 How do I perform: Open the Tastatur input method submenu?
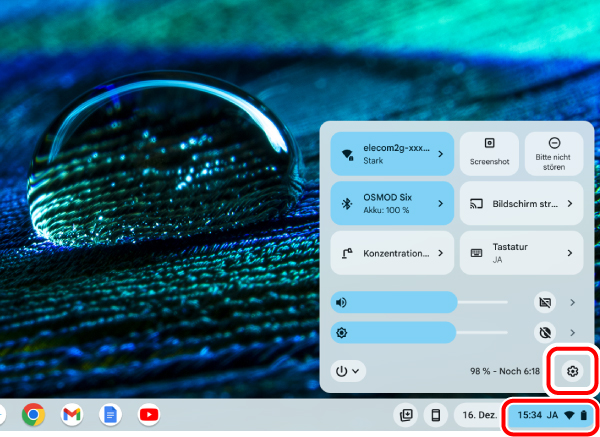520,253
